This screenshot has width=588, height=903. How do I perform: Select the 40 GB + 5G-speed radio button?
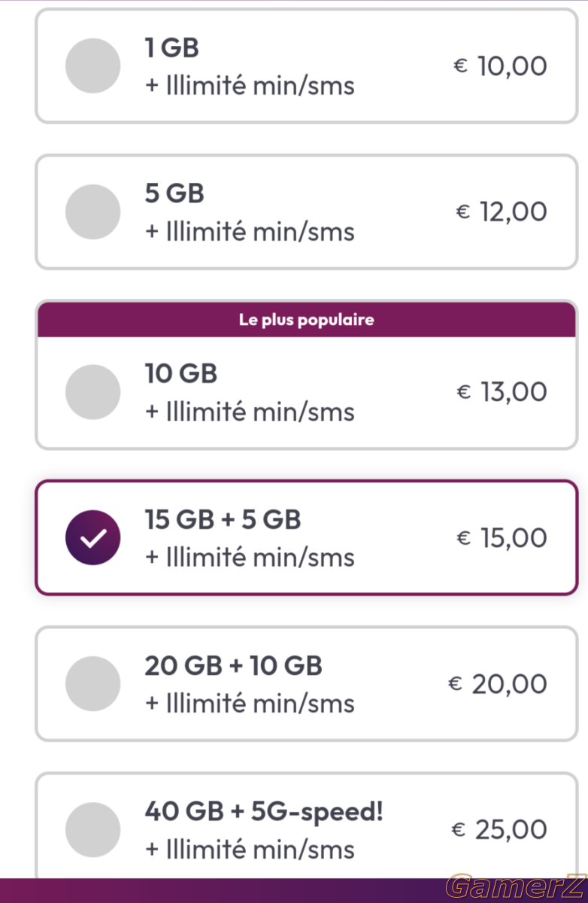pyautogui.click(x=93, y=830)
